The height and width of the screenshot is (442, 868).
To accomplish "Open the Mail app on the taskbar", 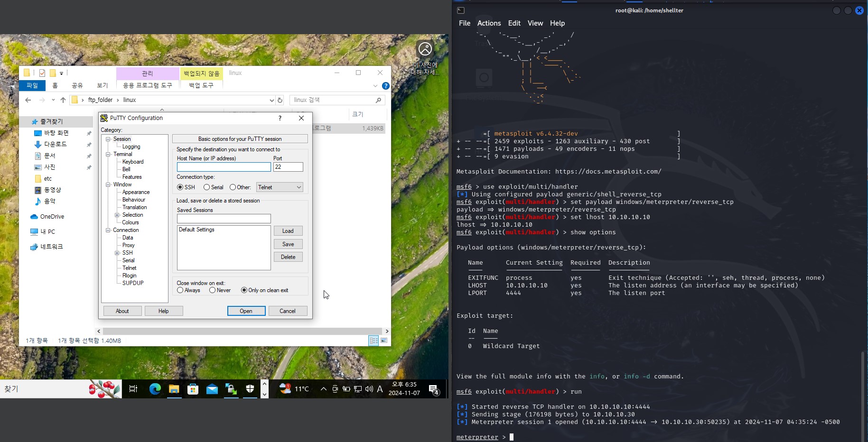I will coord(212,389).
